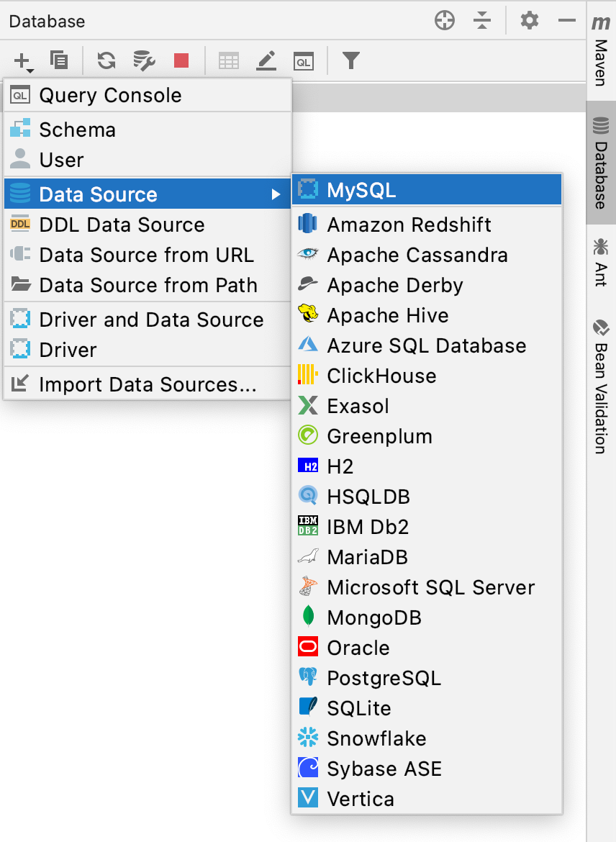Click the Duplicate data source icon
Viewport: 616px width, 842px height.
[x=59, y=61]
